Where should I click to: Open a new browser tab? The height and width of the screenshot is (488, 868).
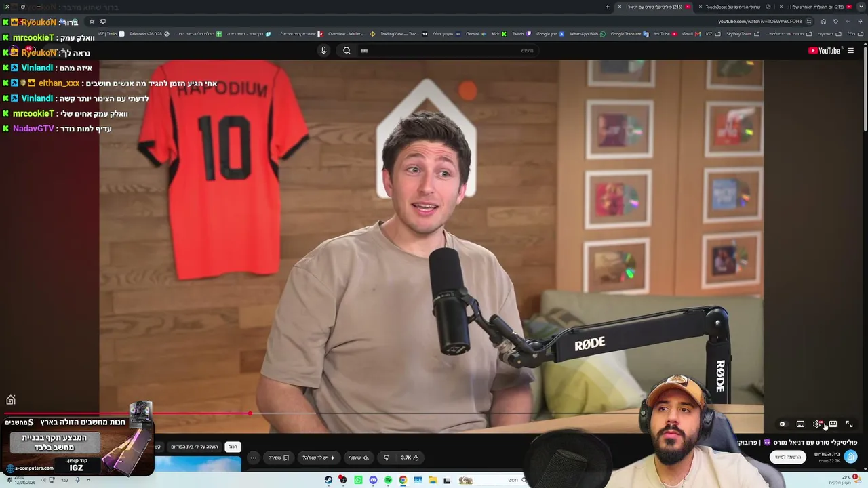click(608, 7)
